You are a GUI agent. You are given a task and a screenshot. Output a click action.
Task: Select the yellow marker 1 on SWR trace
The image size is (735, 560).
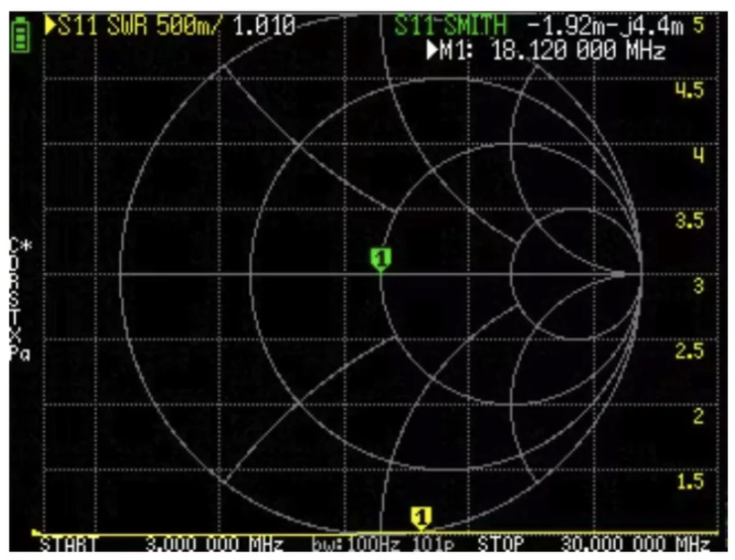pyautogui.click(x=421, y=519)
